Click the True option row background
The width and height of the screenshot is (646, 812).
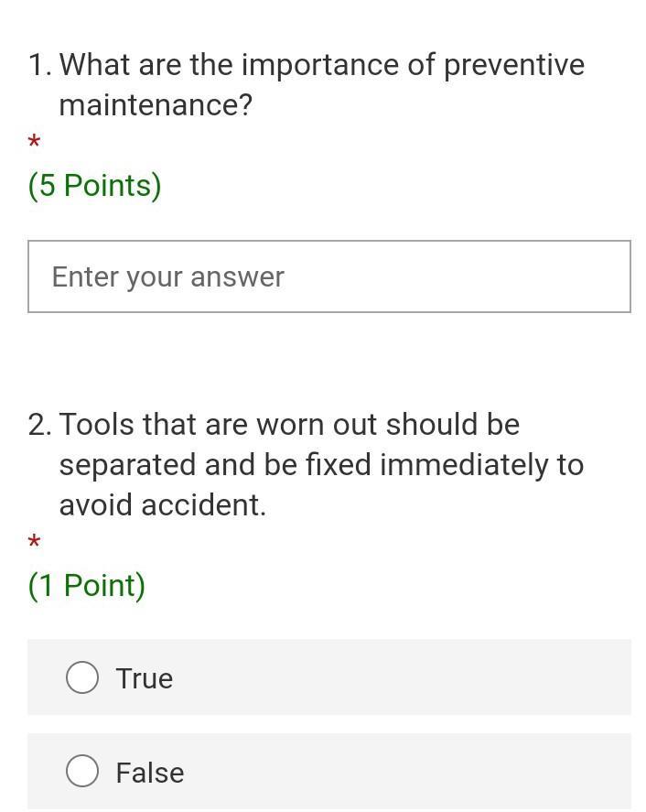tap(329, 677)
